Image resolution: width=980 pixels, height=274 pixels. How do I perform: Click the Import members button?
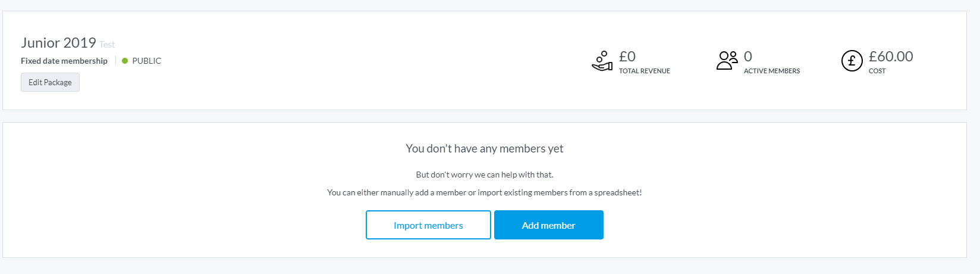(428, 225)
